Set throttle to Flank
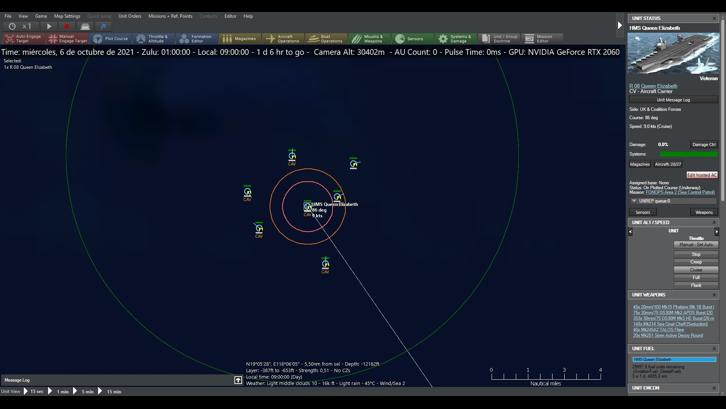 point(696,285)
